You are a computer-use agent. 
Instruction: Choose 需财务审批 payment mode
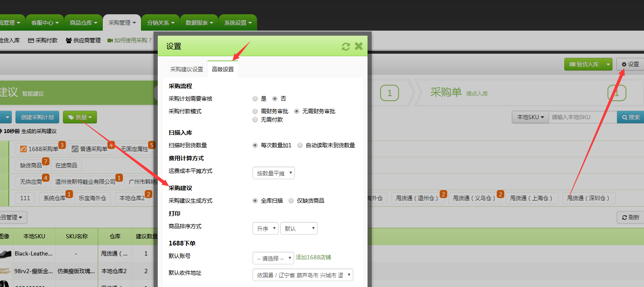pos(255,111)
